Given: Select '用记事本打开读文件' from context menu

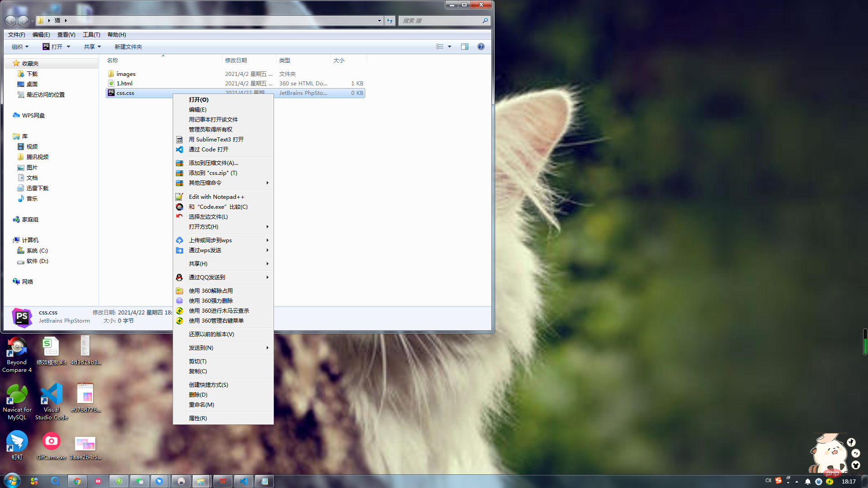Looking at the screenshot, I should pos(213,119).
